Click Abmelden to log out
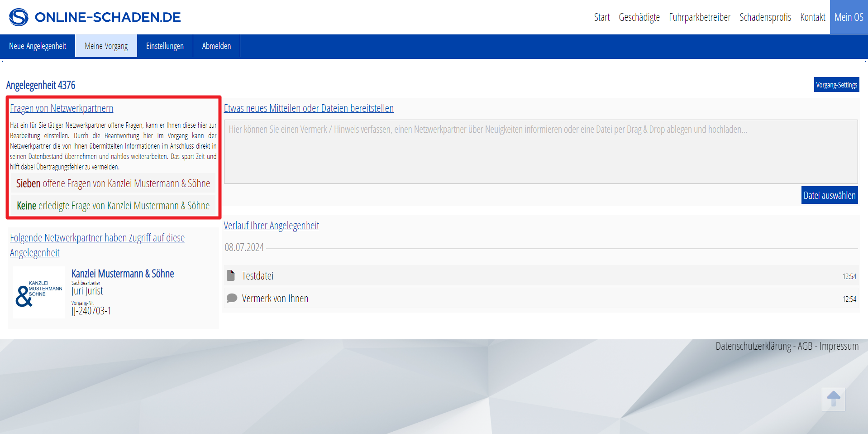Viewport: 868px width, 434px height. pos(216,46)
